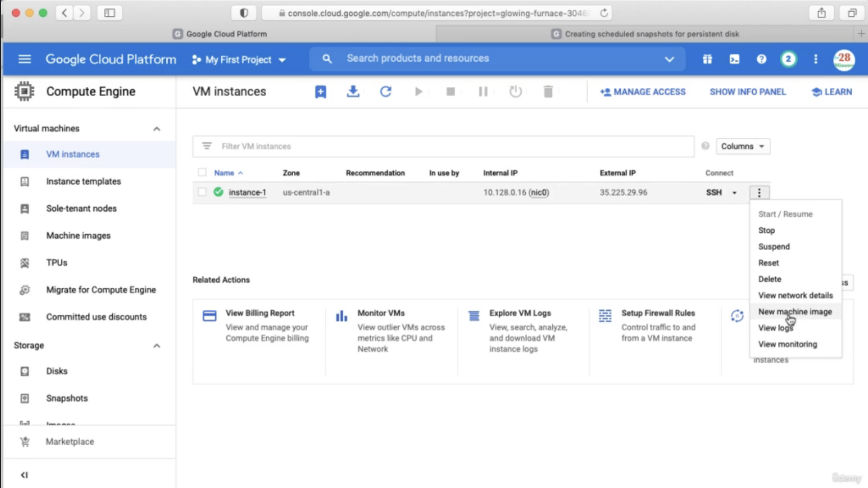
Task: Click the Reset power icon
Action: click(x=516, y=92)
